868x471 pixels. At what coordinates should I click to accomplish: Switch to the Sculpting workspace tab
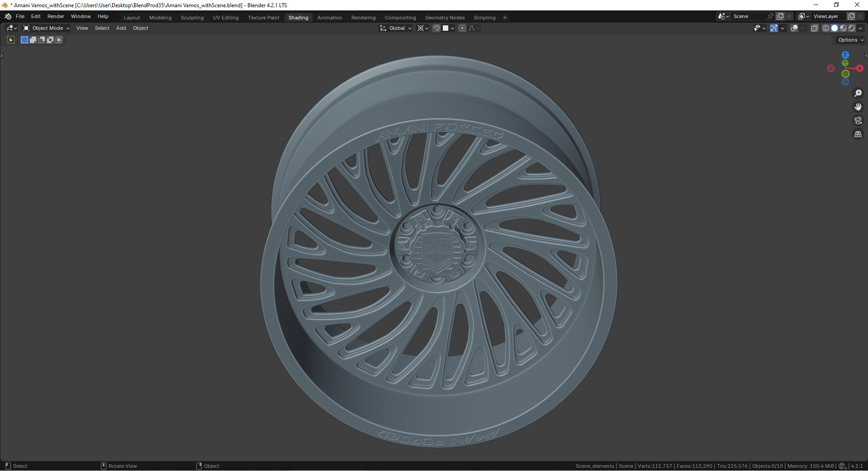tap(192, 18)
